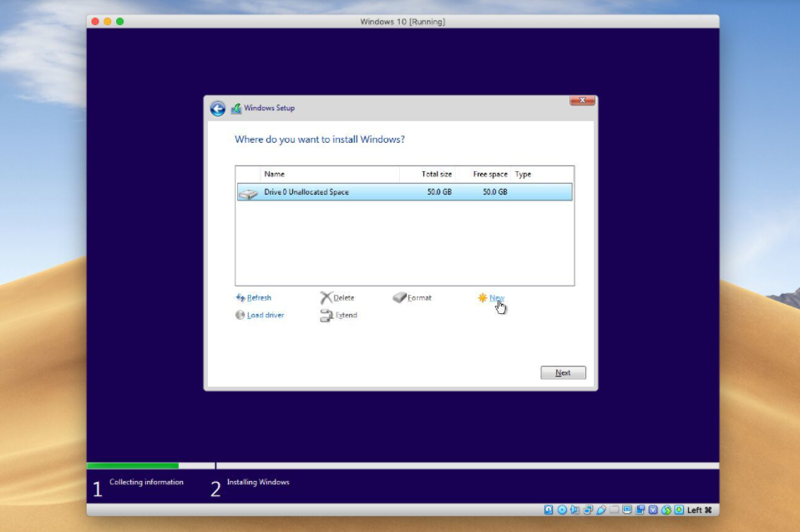
Task: Click the Next button
Action: pyautogui.click(x=564, y=372)
